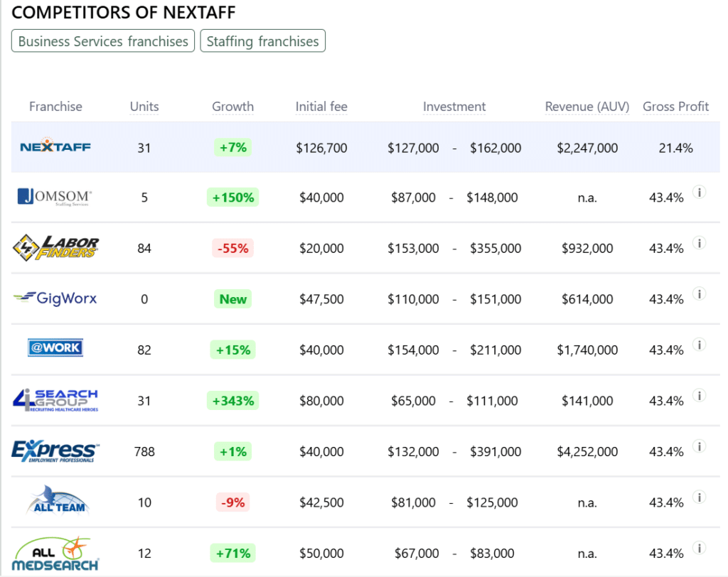Click the $42,500 initial fee value
The image size is (728, 577).
321,502
